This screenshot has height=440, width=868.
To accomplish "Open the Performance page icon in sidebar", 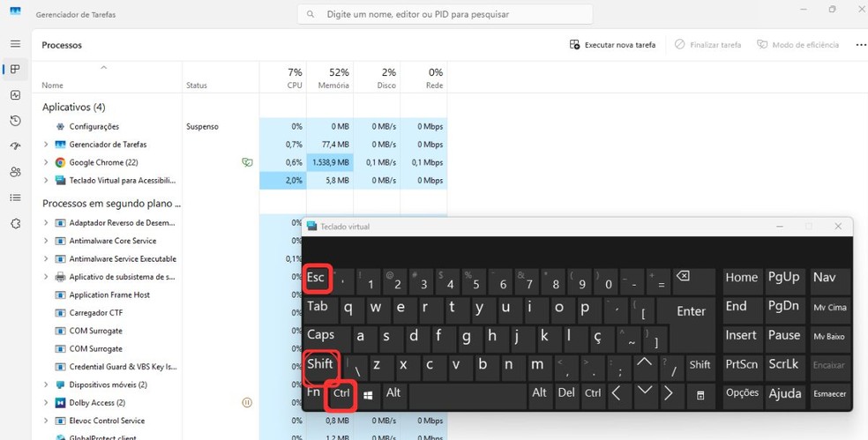I will (16, 95).
